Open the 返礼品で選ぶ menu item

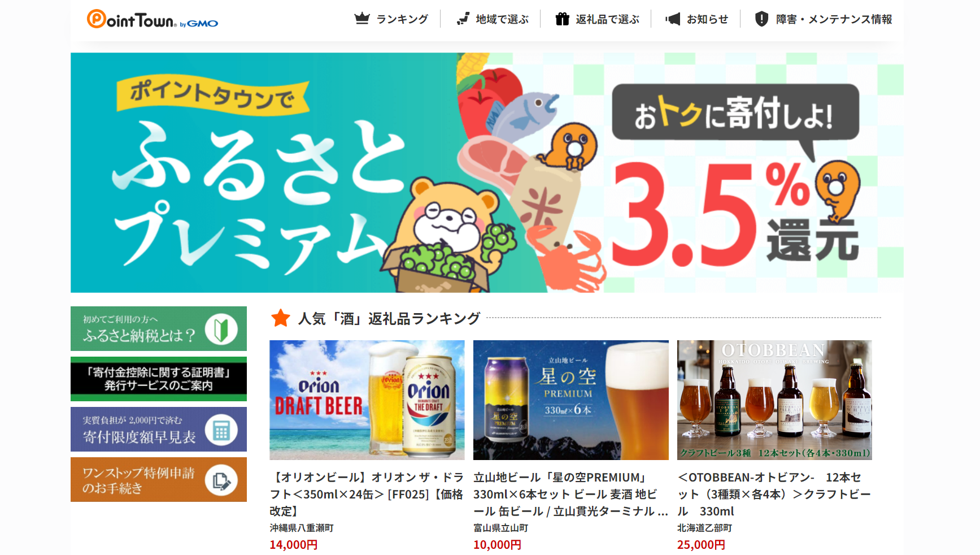pos(596,19)
